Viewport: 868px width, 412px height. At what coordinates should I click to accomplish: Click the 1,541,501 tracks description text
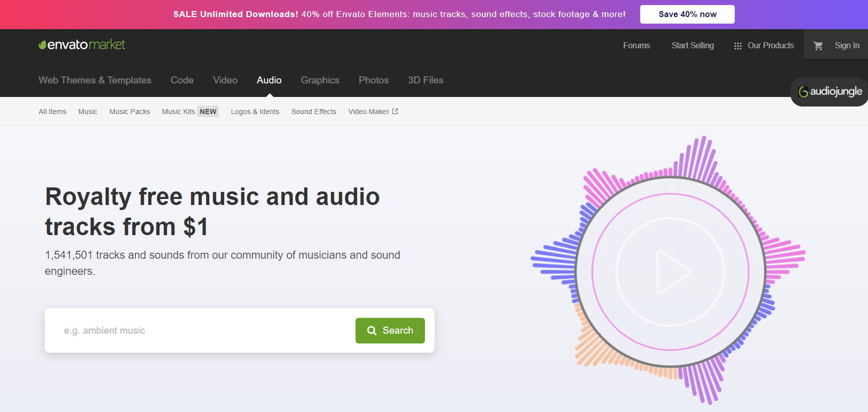222,263
